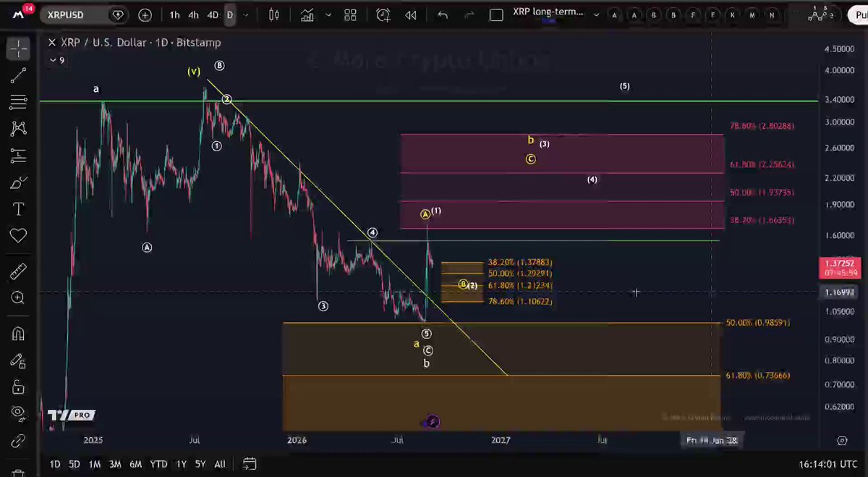Open the heart icons and stickers tool

click(18, 236)
